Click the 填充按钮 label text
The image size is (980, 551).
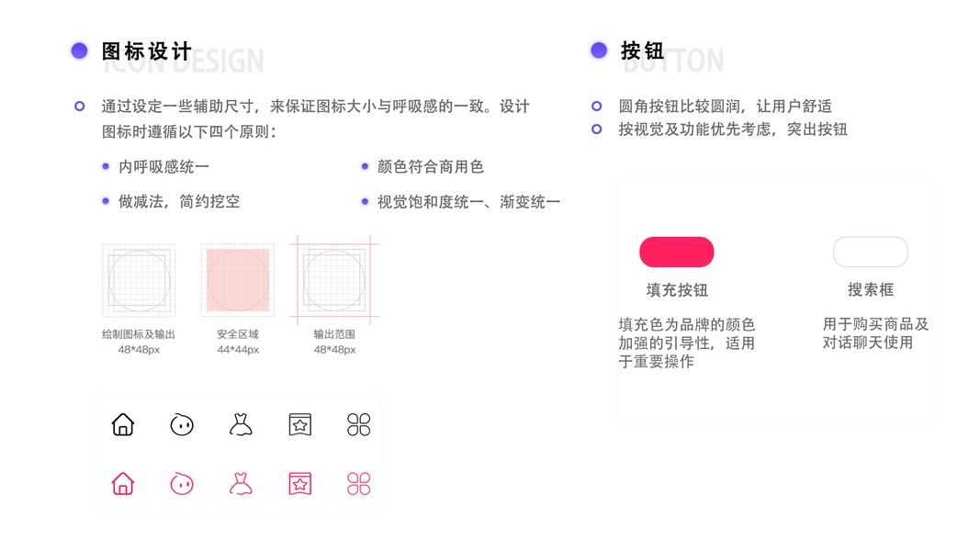click(677, 290)
